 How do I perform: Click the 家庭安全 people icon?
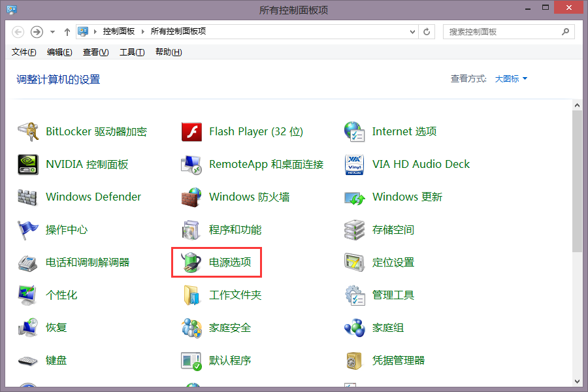pos(191,327)
